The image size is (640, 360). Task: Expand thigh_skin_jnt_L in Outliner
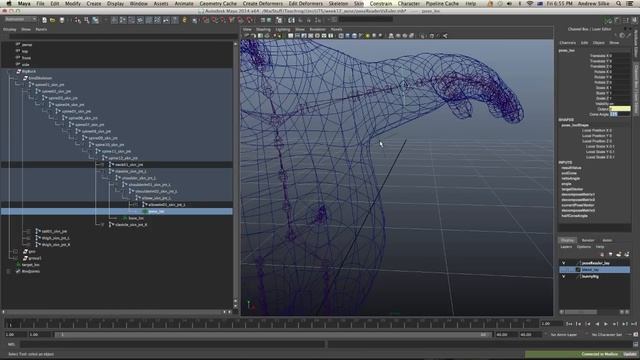(28, 238)
